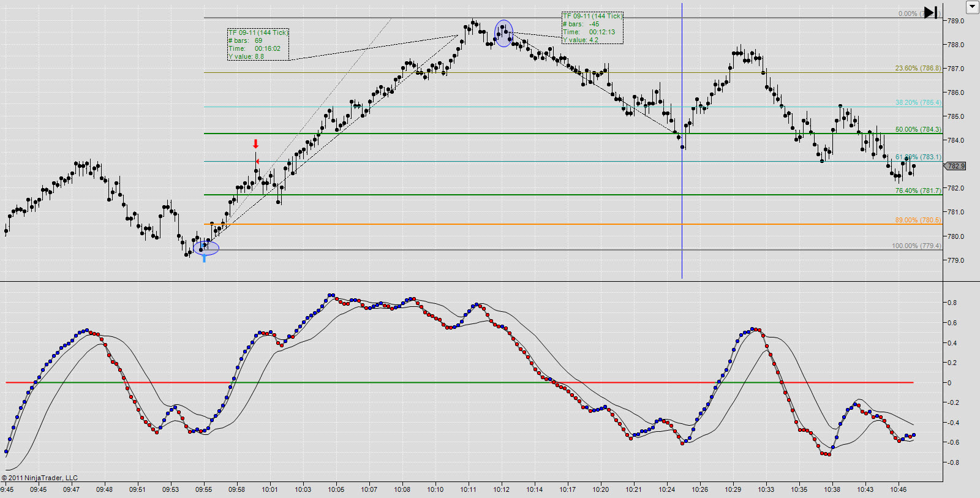Click the 09:55 time axis label
The image size is (980, 498).
pos(204,489)
